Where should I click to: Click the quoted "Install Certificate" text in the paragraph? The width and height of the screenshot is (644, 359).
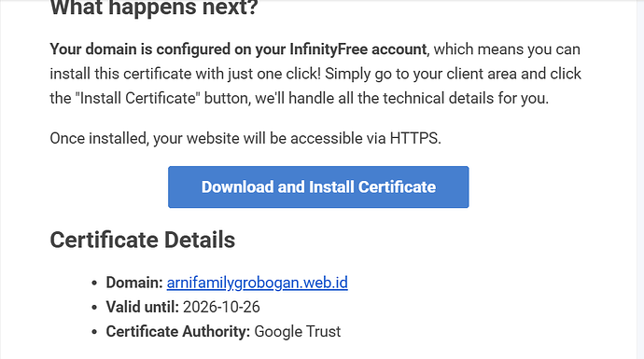point(137,99)
